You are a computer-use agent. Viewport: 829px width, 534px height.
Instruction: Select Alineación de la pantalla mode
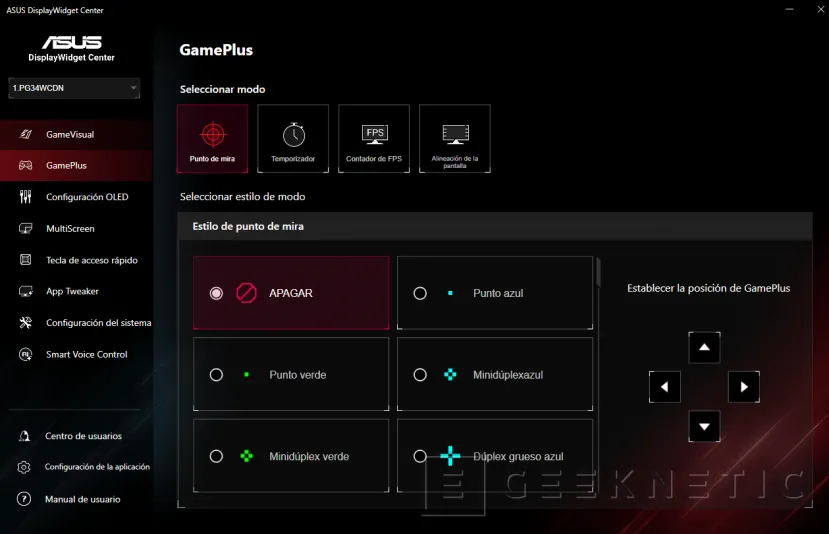pyautogui.click(x=455, y=139)
